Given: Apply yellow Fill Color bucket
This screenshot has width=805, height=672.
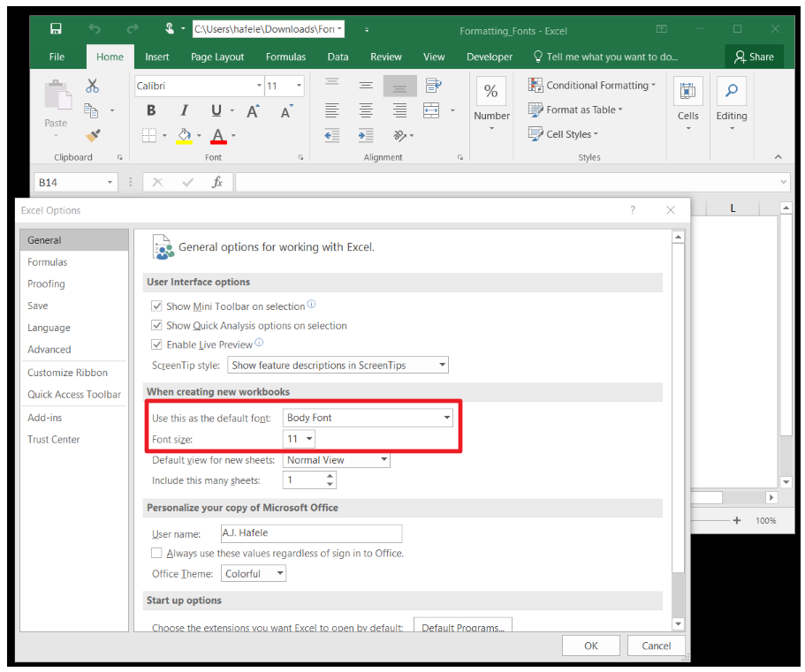Looking at the screenshot, I should (185, 136).
